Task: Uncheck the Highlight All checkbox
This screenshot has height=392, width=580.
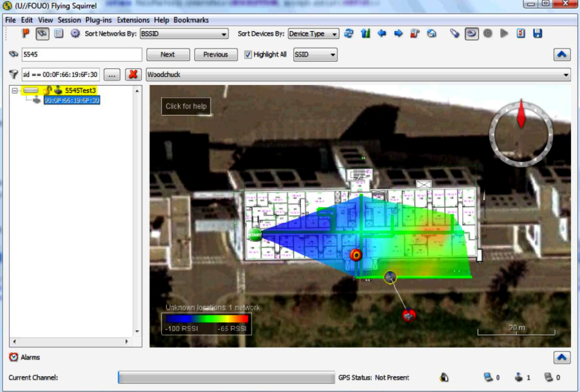Action: (248, 54)
